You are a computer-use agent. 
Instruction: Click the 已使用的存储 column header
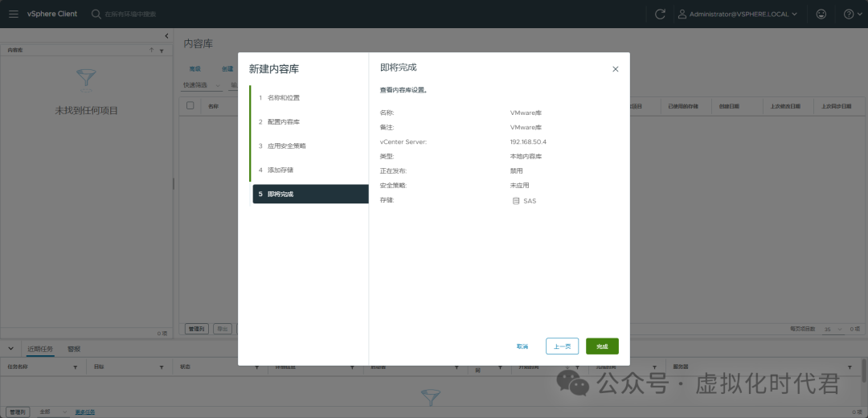coord(683,106)
